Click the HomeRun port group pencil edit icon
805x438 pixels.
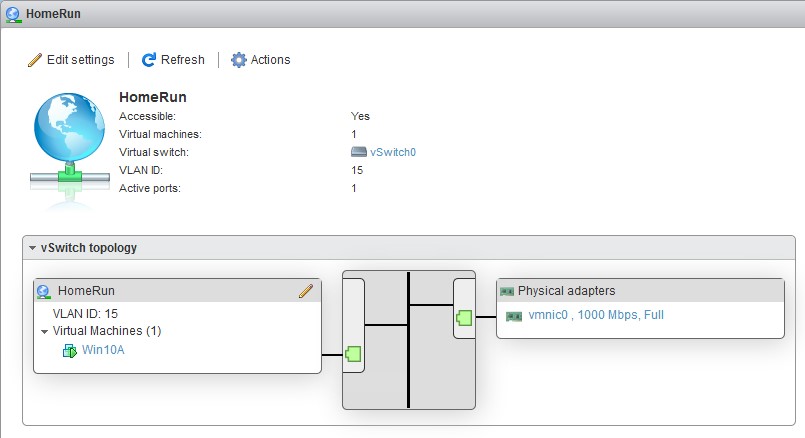[305, 291]
